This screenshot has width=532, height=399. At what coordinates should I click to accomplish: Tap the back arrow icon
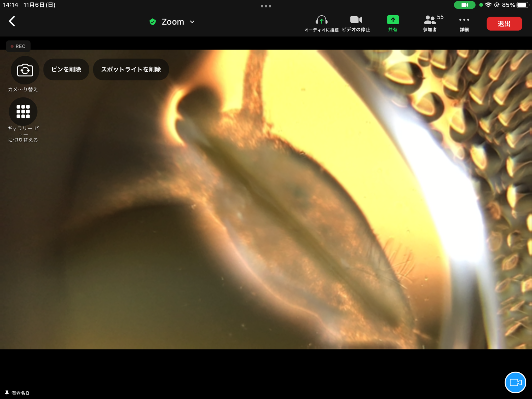[x=12, y=21]
